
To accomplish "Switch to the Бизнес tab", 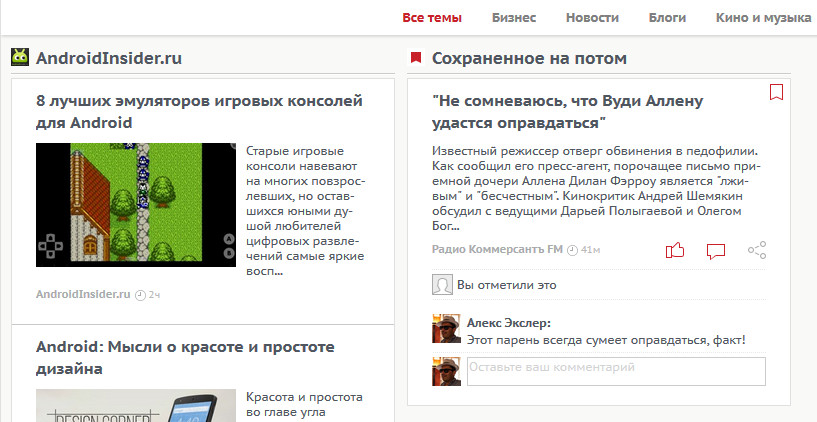I will [x=514, y=18].
